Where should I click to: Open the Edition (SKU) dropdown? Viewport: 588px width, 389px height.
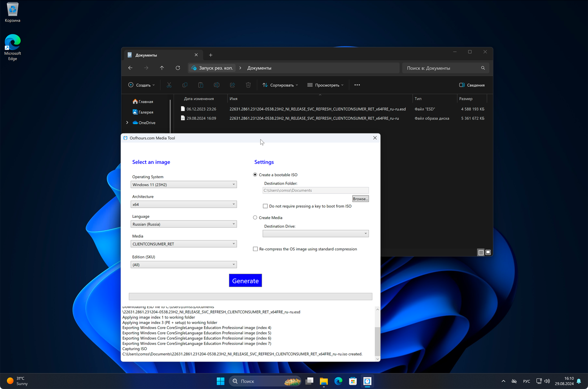pyautogui.click(x=183, y=265)
